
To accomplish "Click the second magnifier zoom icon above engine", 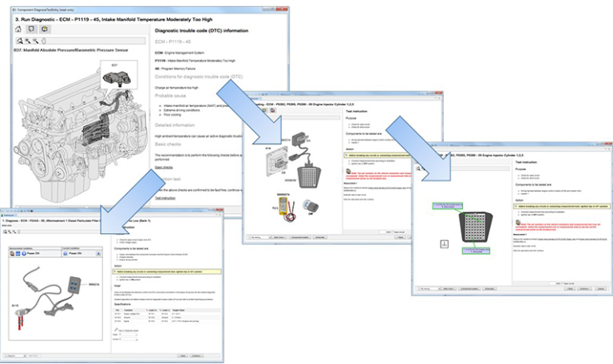I will (x=27, y=40).
